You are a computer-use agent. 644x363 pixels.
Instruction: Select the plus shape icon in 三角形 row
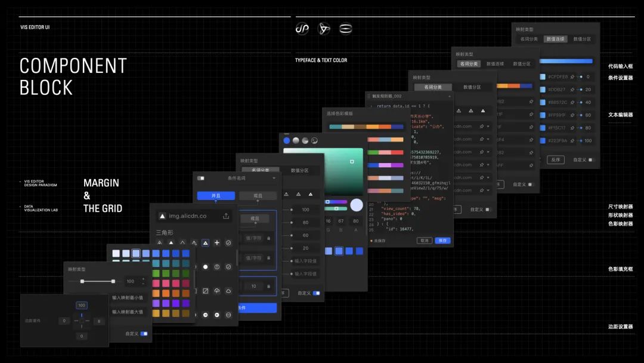(x=216, y=243)
